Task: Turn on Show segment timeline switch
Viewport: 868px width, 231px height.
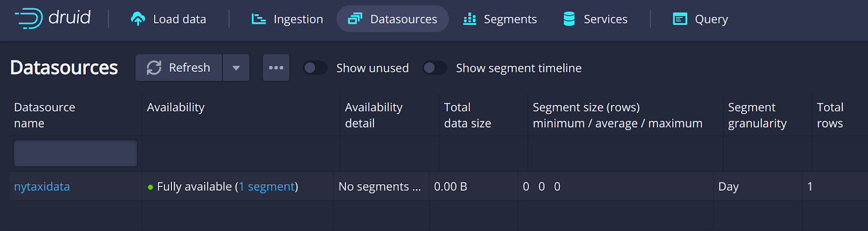Action: coord(435,68)
